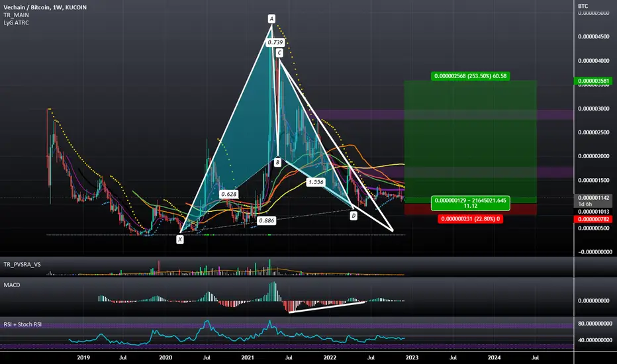Click the 2023 label on the time axis
The height and width of the screenshot is (364, 617).
click(412, 357)
